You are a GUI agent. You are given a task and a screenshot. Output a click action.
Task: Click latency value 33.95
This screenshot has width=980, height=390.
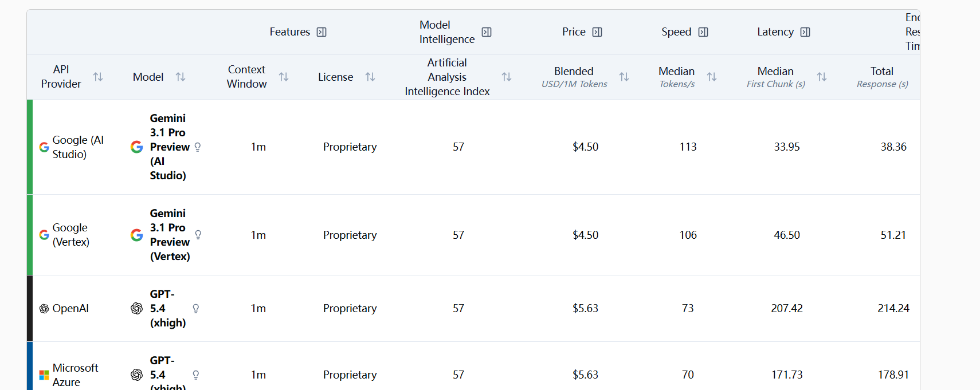[x=787, y=147]
